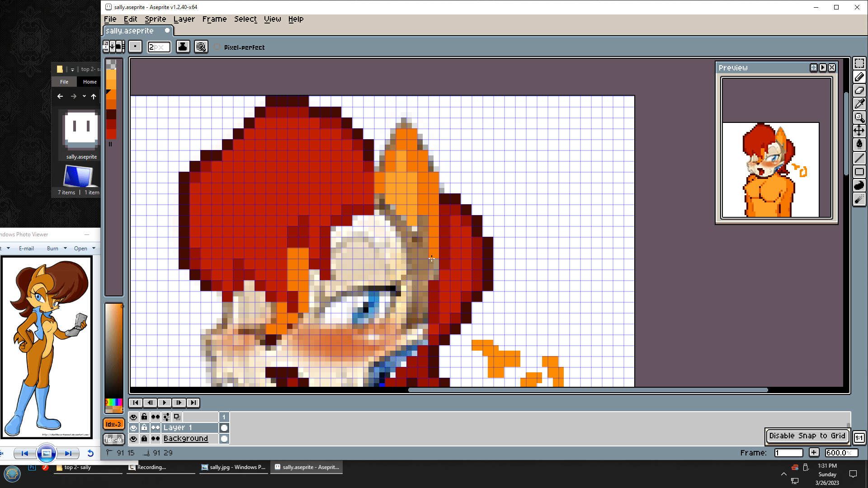
Task: Open the ink options dropdown
Action: tap(183, 47)
